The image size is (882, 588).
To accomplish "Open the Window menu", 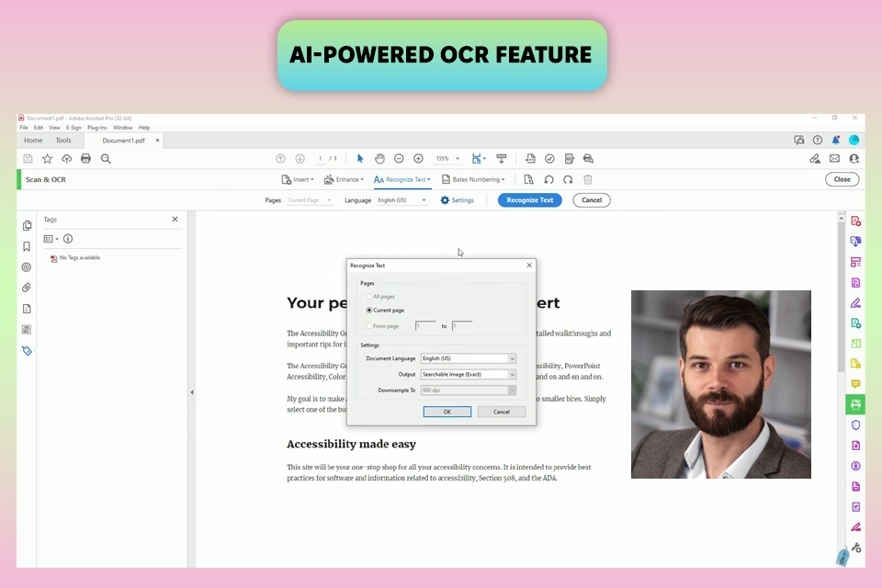I will click(122, 128).
